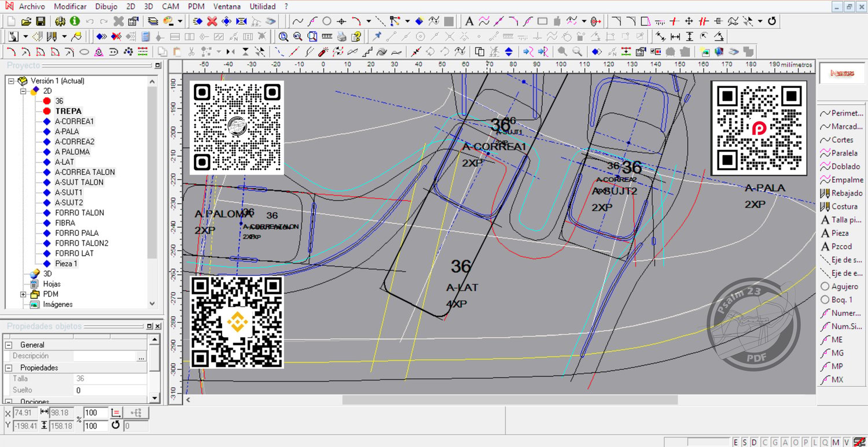Click the pink spiral triangle icon
The height and width of the screenshot is (447, 868).
99,51
